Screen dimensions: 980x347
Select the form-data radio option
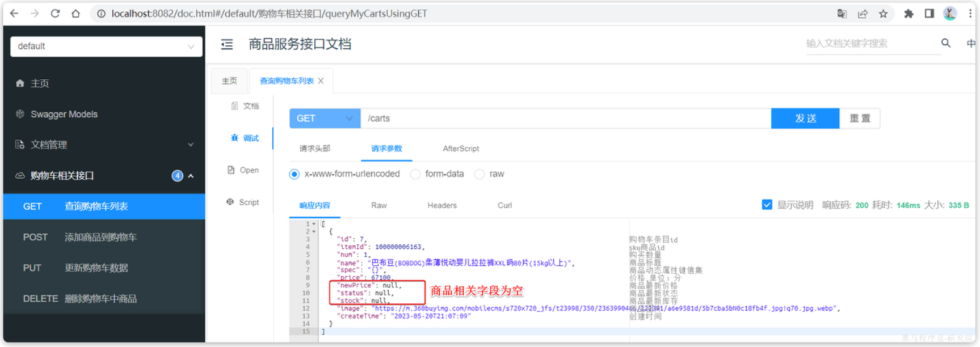pyautogui.click(x=415, y=174)
